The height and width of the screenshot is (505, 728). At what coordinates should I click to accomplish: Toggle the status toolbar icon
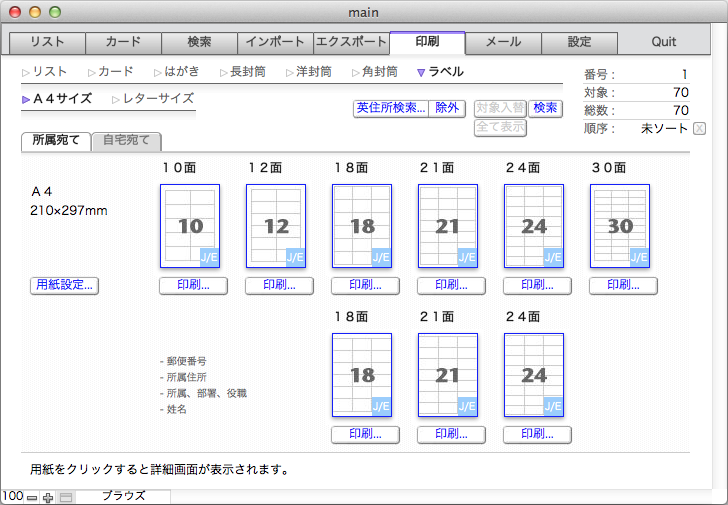[66, 497]
